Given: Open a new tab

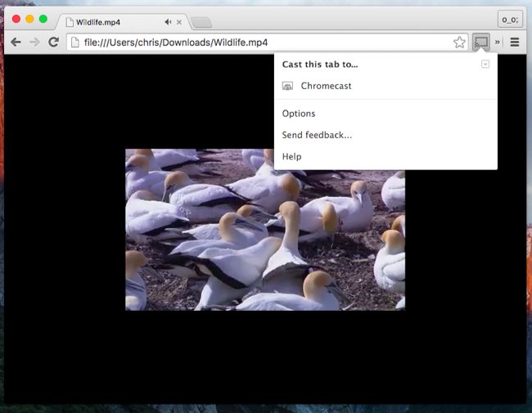Looking at the screenshot, I should pos(201,22).
